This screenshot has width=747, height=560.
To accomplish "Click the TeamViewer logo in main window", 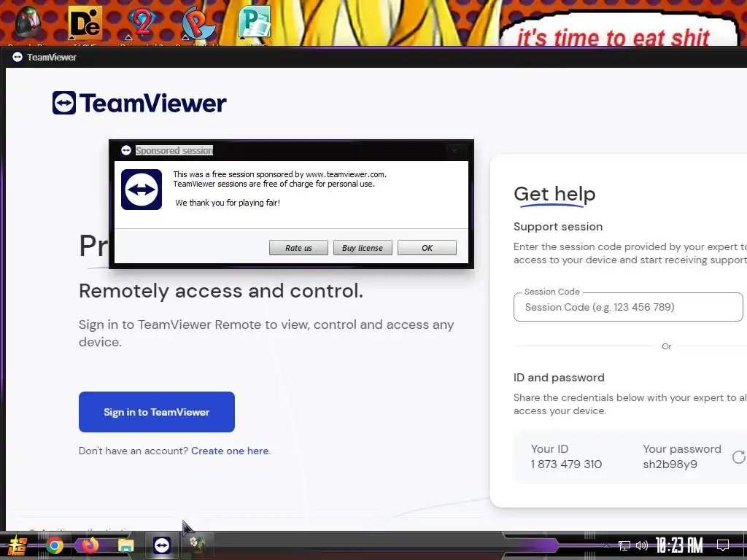I will pos(139,103).
